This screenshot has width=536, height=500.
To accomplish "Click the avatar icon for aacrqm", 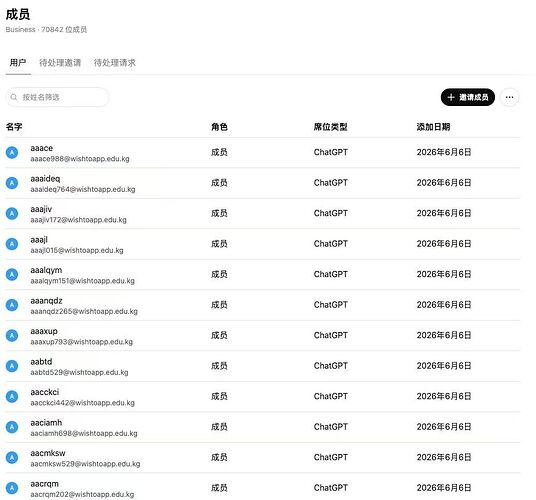I will (x=12, y=488).
